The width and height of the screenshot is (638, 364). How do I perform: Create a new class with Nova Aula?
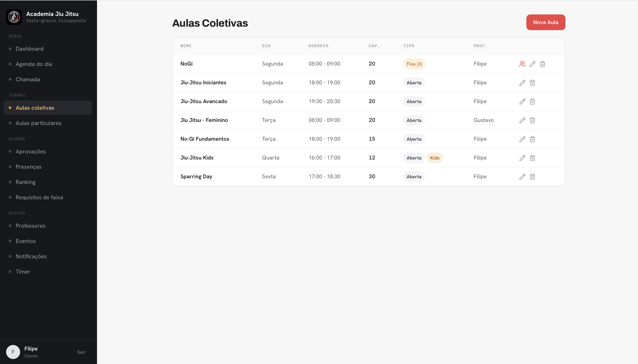pos(546,22)
